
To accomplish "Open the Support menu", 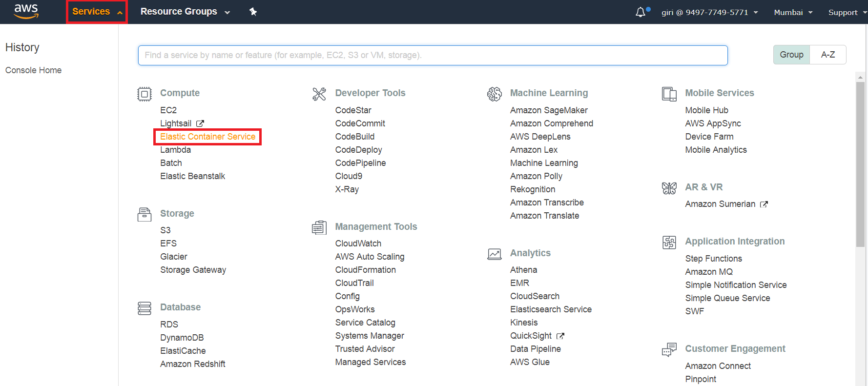I will (x=846, y=12).
